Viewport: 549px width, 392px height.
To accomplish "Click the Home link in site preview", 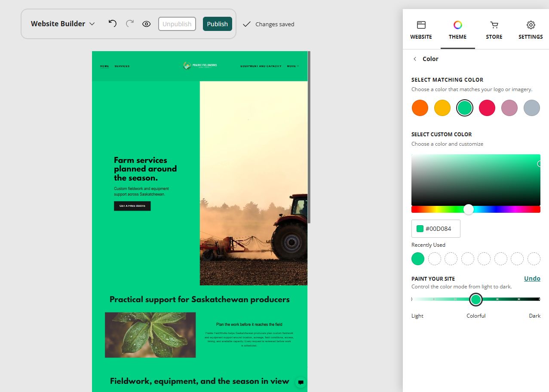I will point(104,66).
